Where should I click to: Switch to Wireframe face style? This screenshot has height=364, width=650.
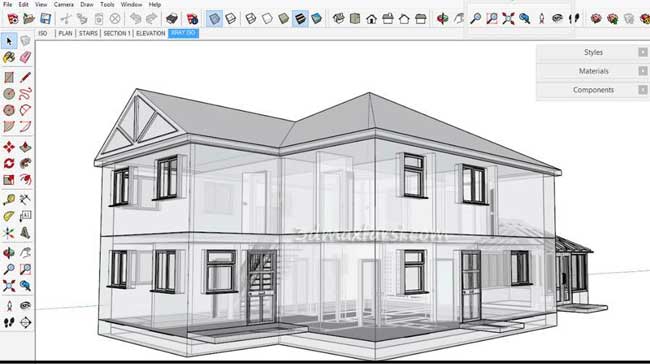[251, 19]
